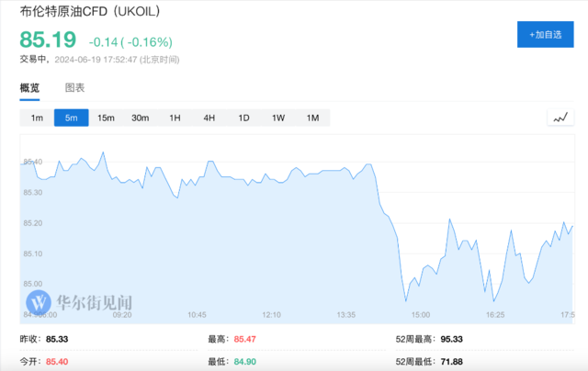The image size is (588, 371).
Task: Switch to 1M monthly interval
Action: (312, 118)
